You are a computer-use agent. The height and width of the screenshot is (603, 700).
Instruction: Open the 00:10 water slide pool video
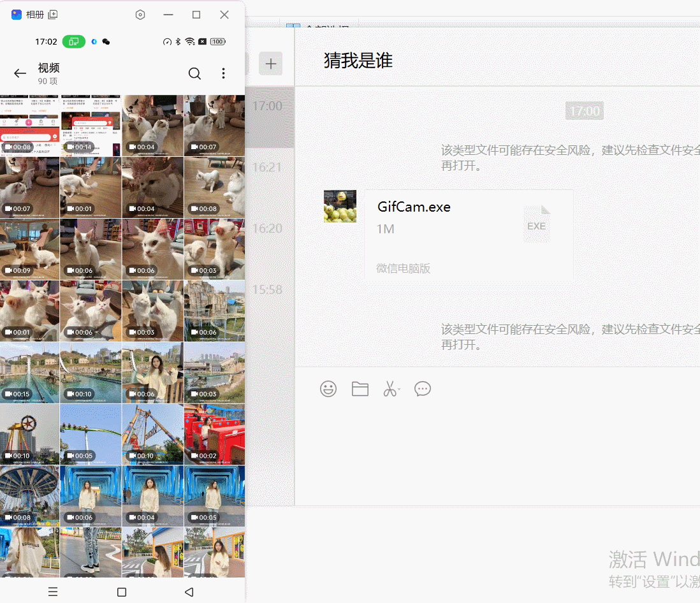click(91, 373)
